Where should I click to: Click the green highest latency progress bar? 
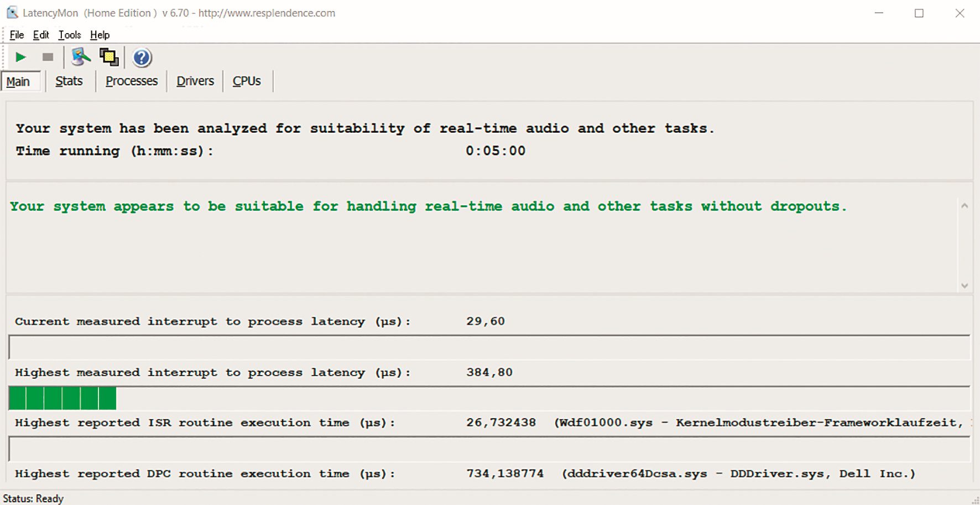pyautogui.click(x=62, y=398)
